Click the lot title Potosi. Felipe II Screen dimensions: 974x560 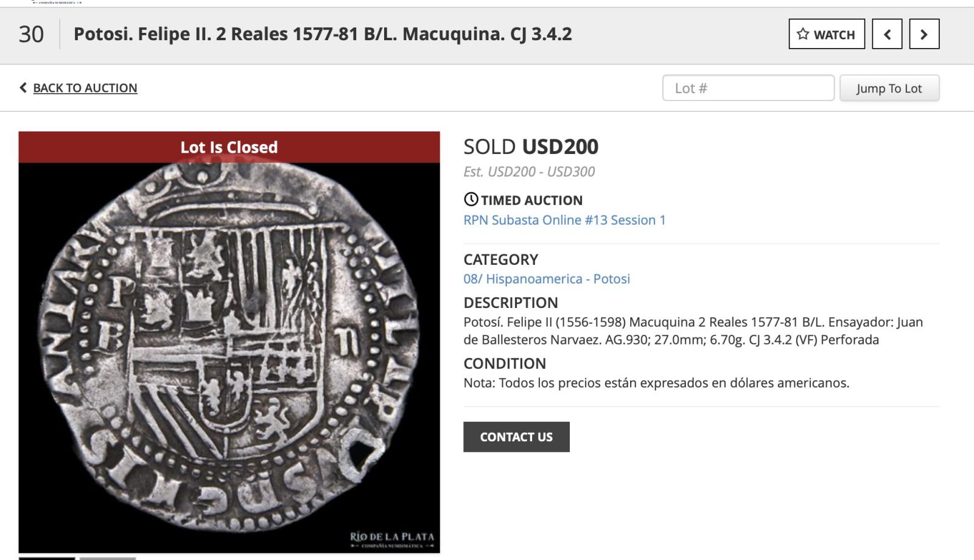tap(323, 34)
